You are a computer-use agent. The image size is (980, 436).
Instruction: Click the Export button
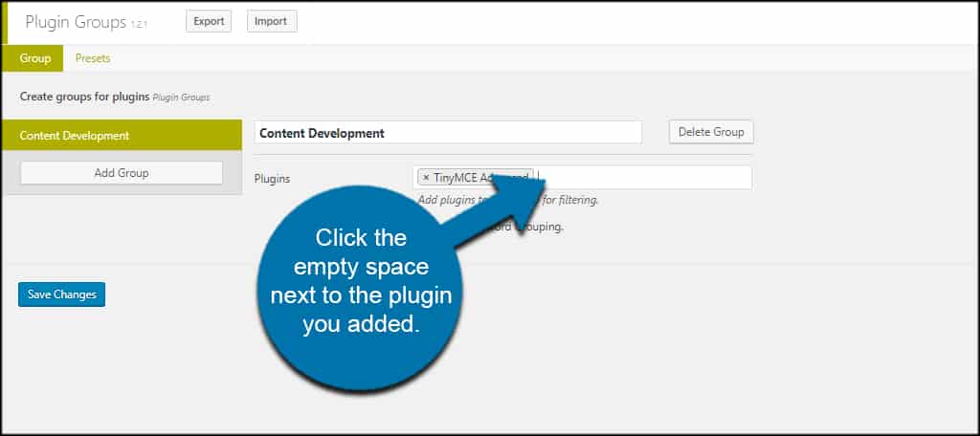point(209,21)
